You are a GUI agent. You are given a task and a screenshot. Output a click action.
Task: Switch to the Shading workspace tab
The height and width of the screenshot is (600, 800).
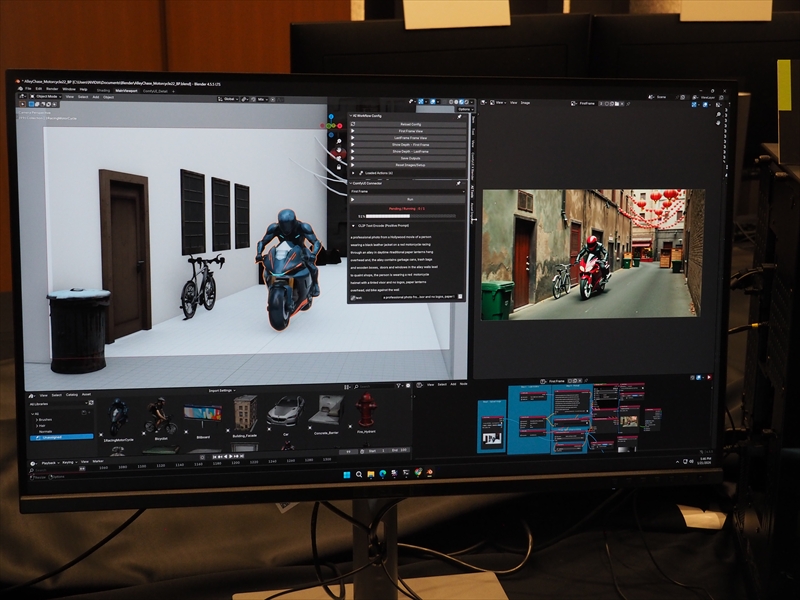pos(103,89)
